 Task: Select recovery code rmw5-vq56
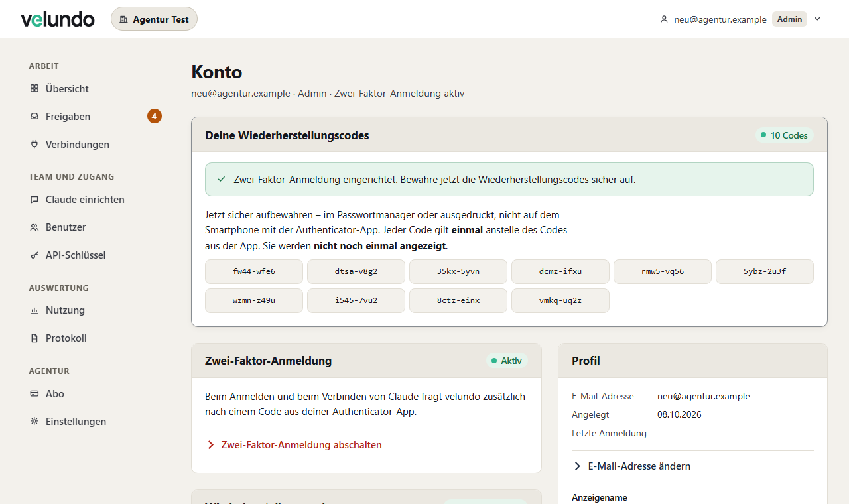[x=663, y=271]
